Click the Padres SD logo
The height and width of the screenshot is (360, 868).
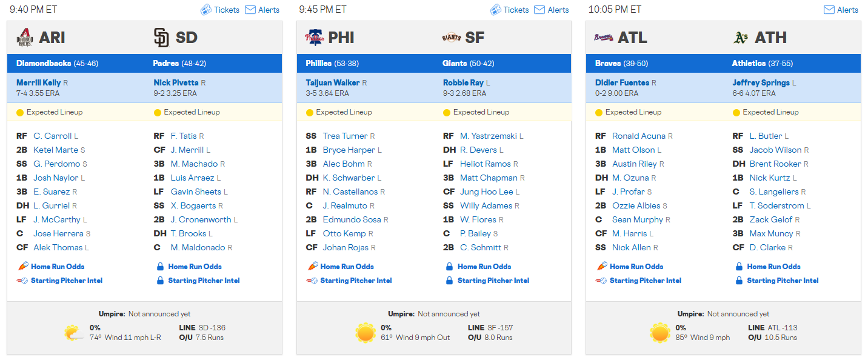(161, 38)
